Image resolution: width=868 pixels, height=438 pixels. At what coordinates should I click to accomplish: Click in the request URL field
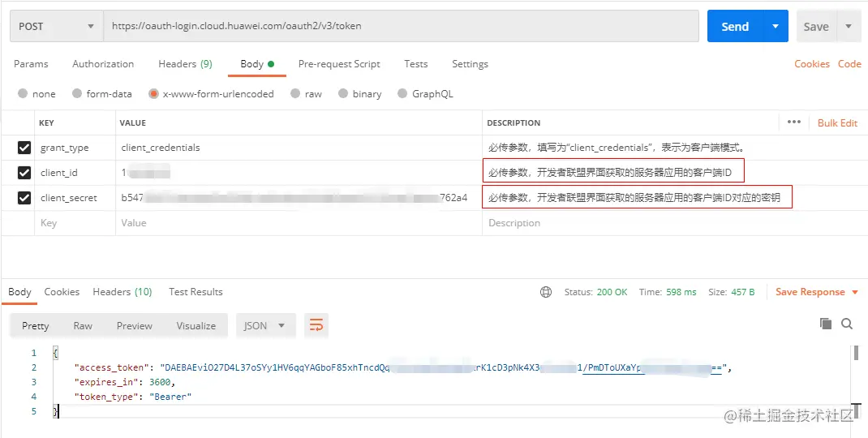pos(402,26)
